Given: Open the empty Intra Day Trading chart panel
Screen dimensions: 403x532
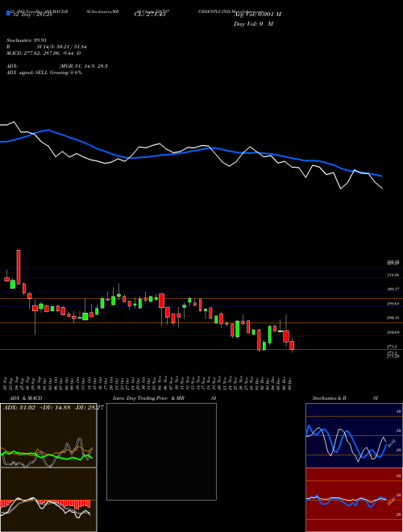Looking at the screenshot, I should click(161, 451).
